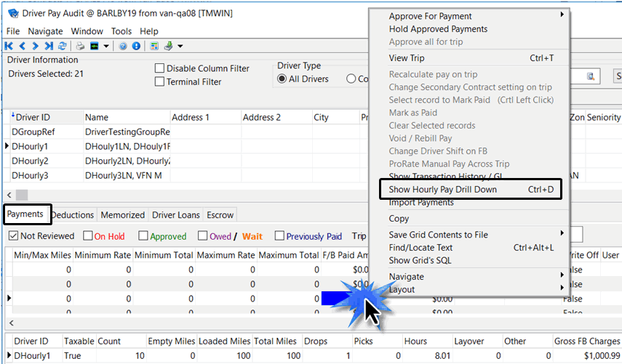
Task: Click the blue help question mark icon
Action: pos(124,46)
